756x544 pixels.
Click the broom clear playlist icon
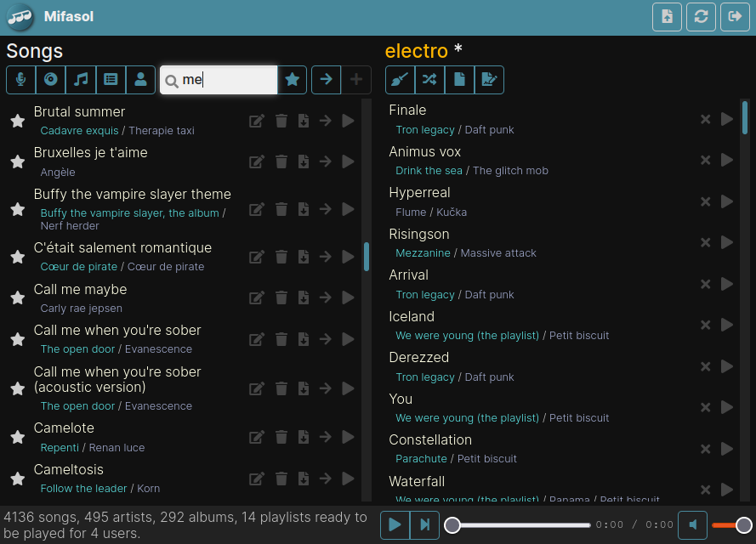point(400,80)
